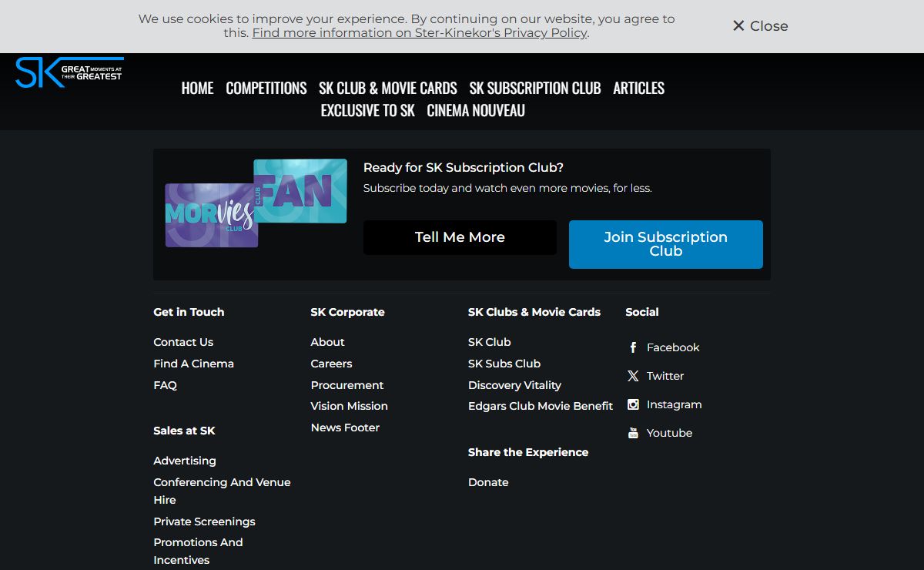Open SK CLUB & MOVIE CARDS menu

pyautogui.click(x=388, y=88)
